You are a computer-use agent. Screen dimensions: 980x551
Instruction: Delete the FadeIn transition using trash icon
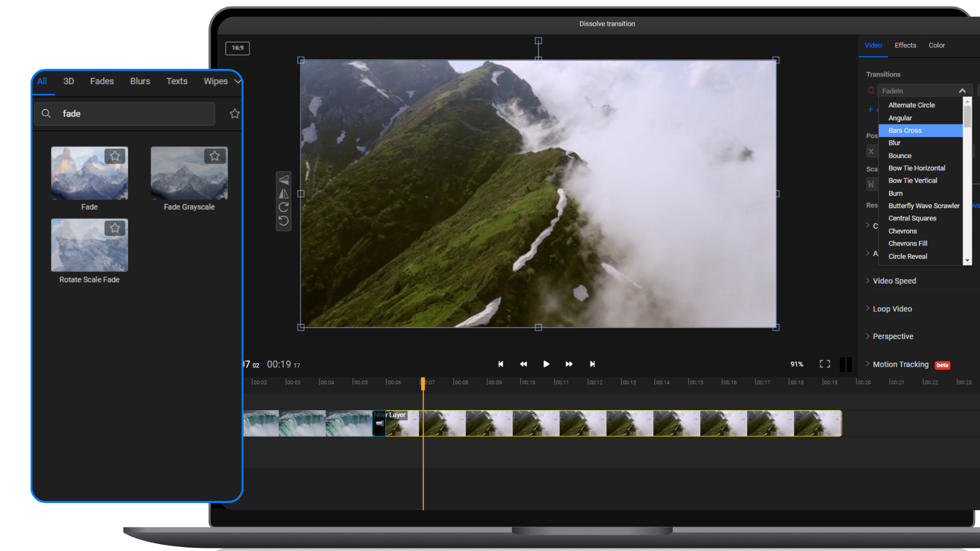[x=871, y=90]
